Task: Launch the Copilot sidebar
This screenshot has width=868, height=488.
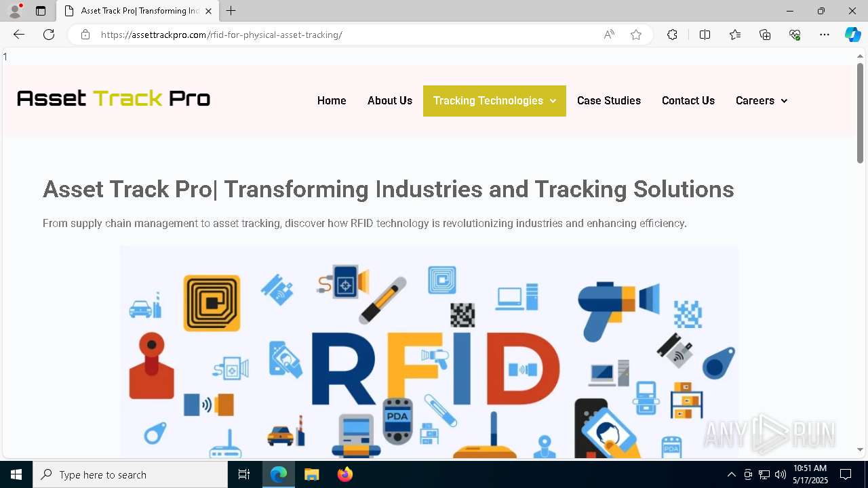Action: [x=852, y=35]
